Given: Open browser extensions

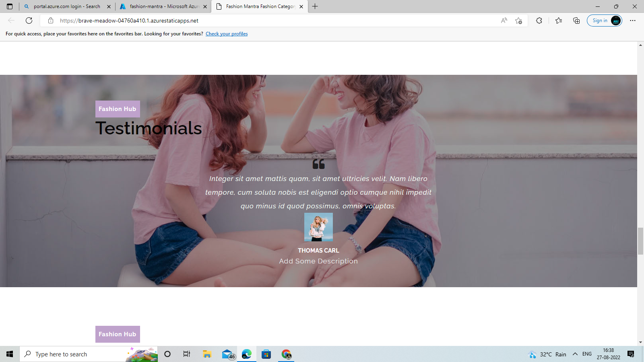Looking at the screenshot, I should [539, 21].
